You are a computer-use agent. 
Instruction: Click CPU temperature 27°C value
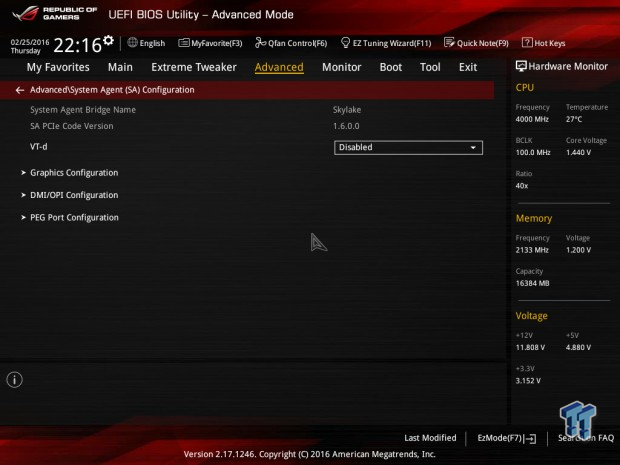(574, 119)
